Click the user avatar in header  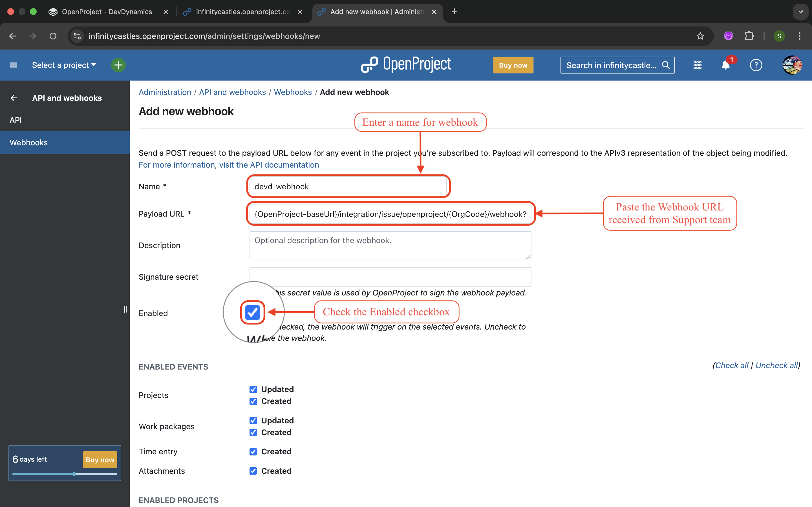point(792,65)
